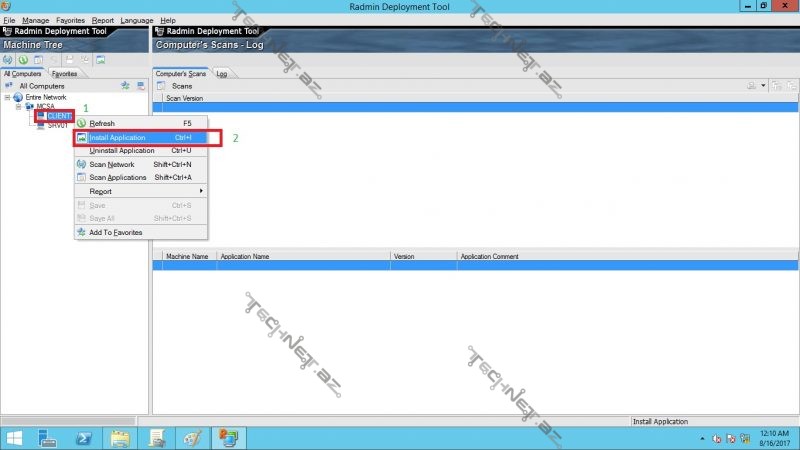Click the Install Application toolbar icon

[x=37, y=60]
